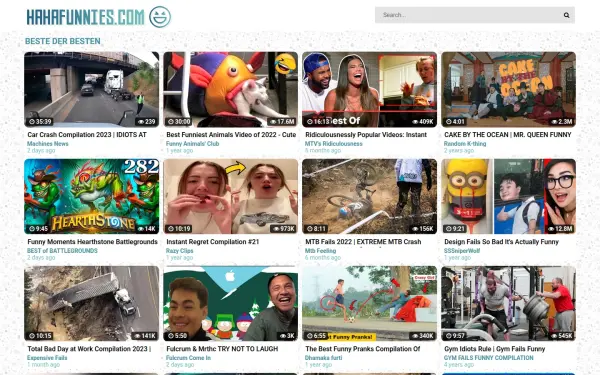Click the search magnifier icon
600x375 pixels.
(x=566, y=15)
